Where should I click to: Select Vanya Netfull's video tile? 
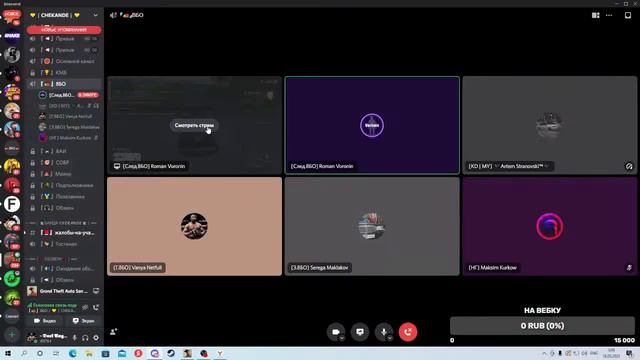tap(194, 226)
